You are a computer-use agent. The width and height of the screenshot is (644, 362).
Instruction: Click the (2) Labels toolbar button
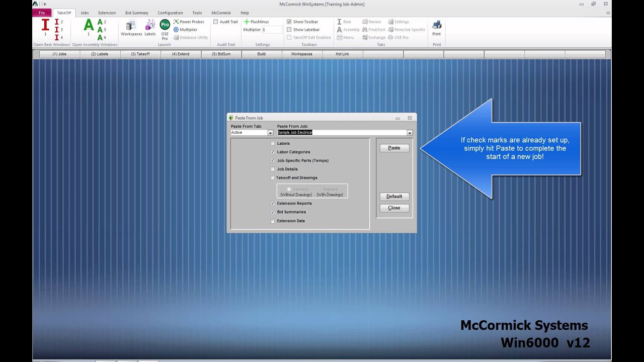(x=100, y=54)
